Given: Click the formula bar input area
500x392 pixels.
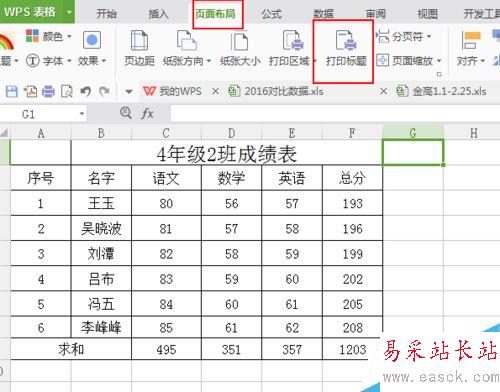Looking at the screenshot, I should pos(335,114).
